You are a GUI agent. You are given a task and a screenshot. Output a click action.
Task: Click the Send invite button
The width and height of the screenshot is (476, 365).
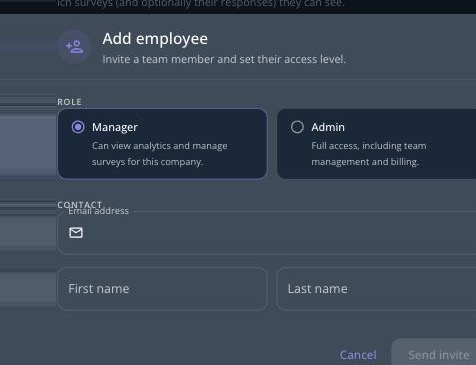434,353
